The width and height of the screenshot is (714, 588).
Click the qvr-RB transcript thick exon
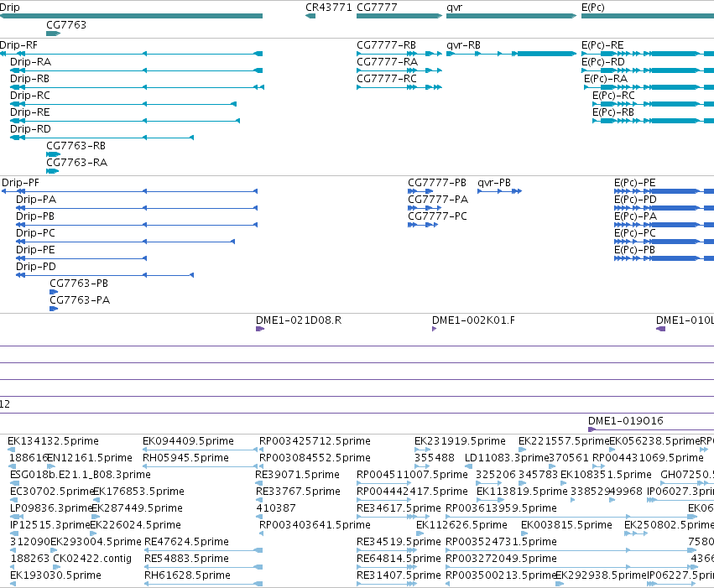click(546, 54)
